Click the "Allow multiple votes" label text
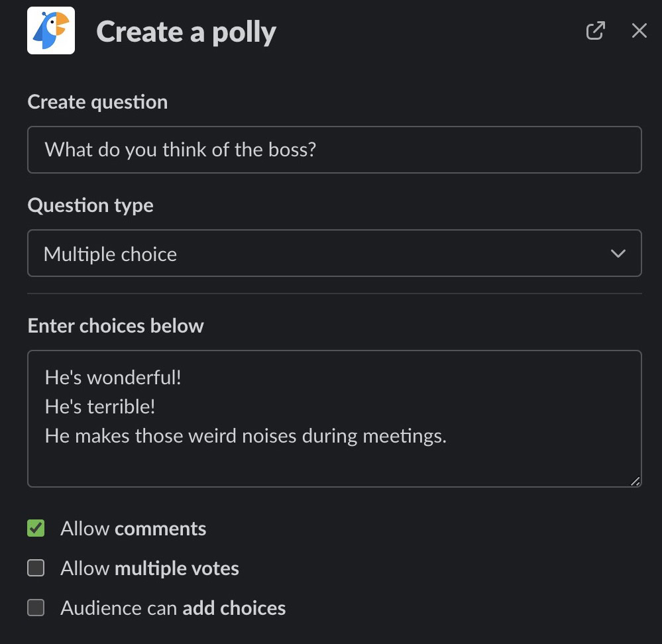662x644 pixels. click(150, 568)
